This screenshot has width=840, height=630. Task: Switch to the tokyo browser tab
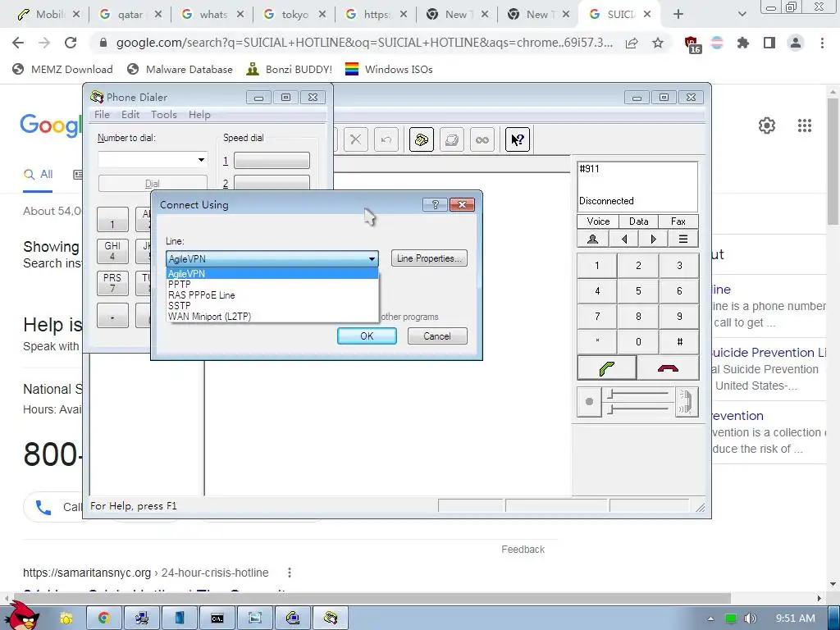click(294, 15)
